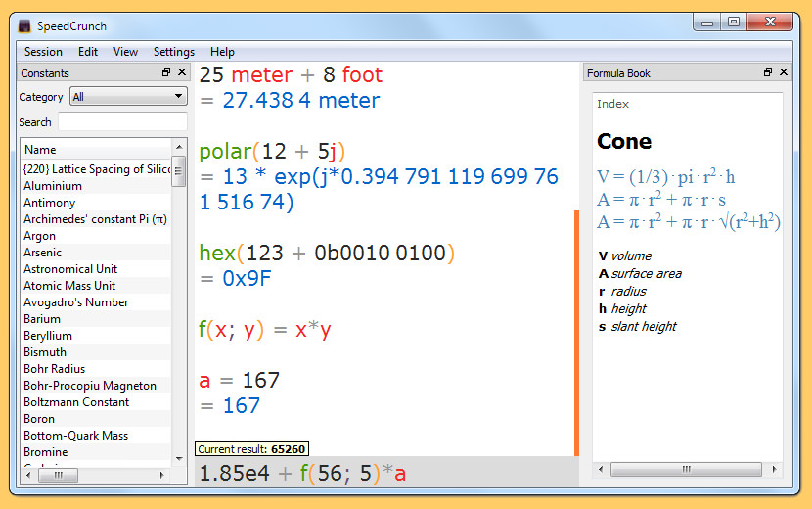The height and width of the screenshot is (509, 812).
Task: Select the Antimony constant
Action: 96,203
